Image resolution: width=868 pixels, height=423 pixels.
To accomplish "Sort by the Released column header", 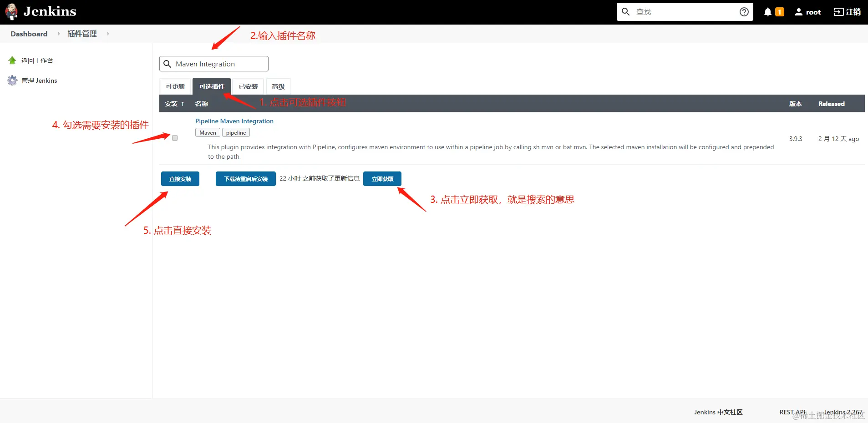I will tap(831, 104).
